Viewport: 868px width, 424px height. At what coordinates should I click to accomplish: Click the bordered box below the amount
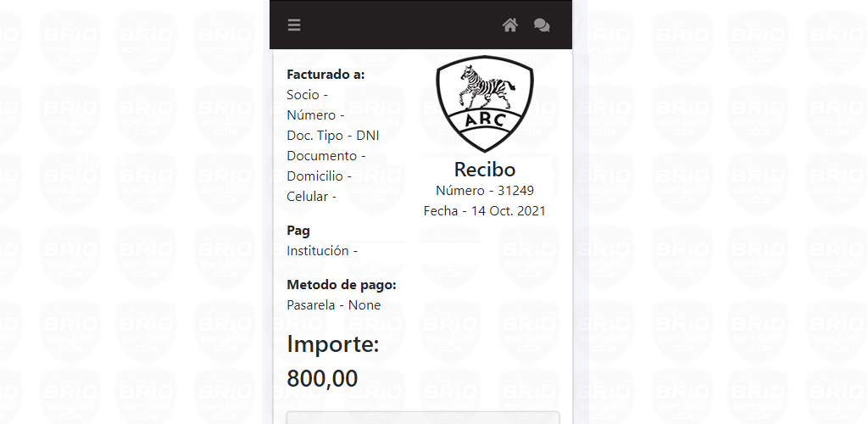(x=423, y=417)
